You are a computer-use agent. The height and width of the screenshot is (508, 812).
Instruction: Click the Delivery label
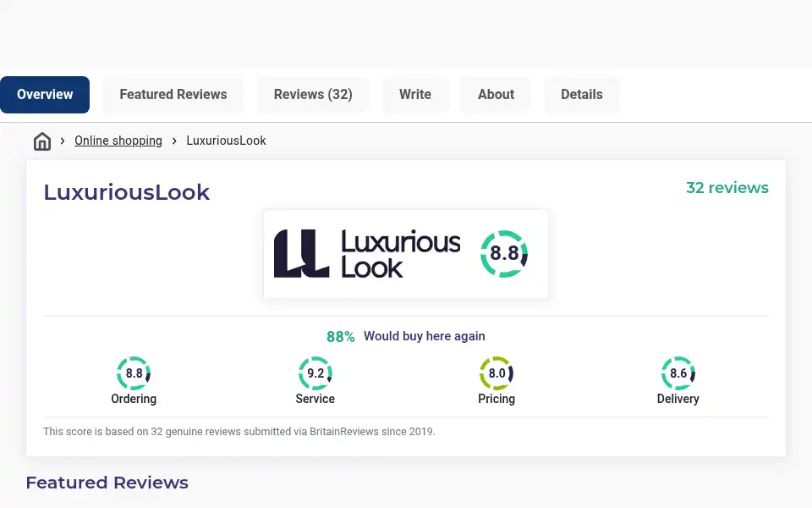(678, 399)
